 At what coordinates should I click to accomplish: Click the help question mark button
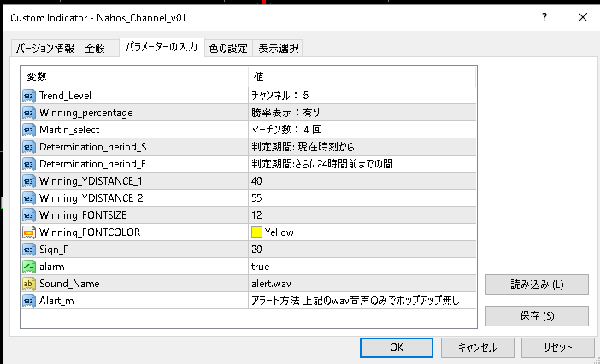544,18
